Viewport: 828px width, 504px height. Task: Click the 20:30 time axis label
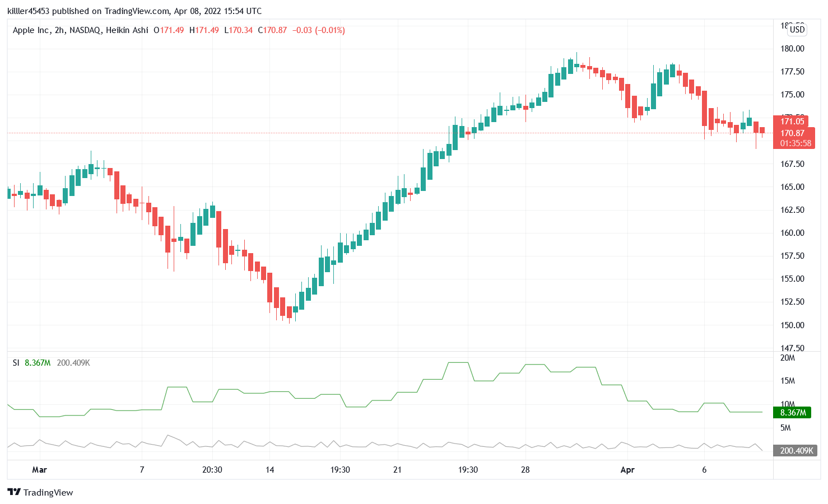tap(212, 470)
